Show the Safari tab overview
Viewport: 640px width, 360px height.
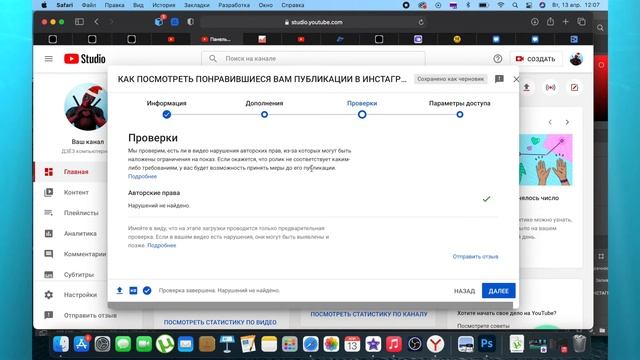(581, 22)
